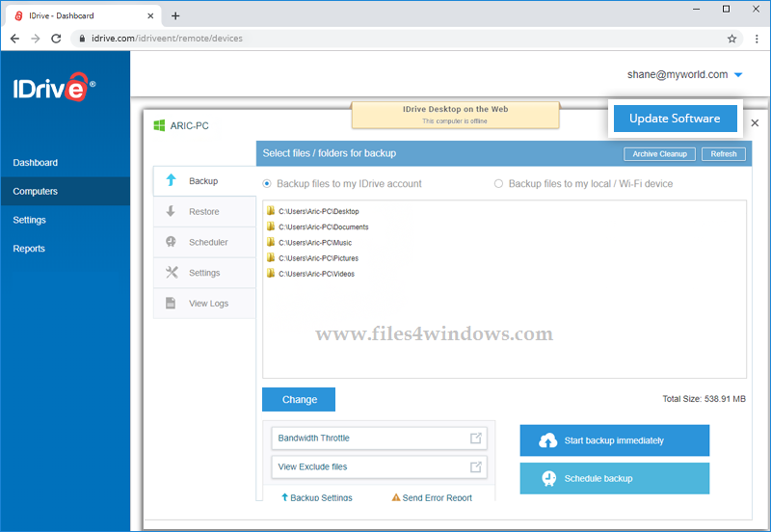Screen dimensions: 771x532
Task: Click the Videos folder icon
Action: click(x=271, y=273)
